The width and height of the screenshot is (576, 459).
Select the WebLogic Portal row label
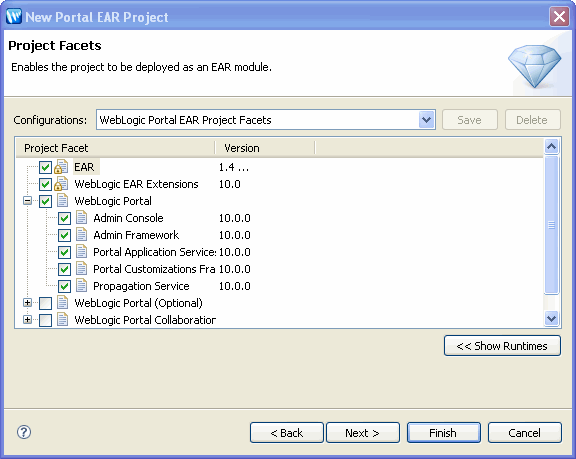coord(113,201)
